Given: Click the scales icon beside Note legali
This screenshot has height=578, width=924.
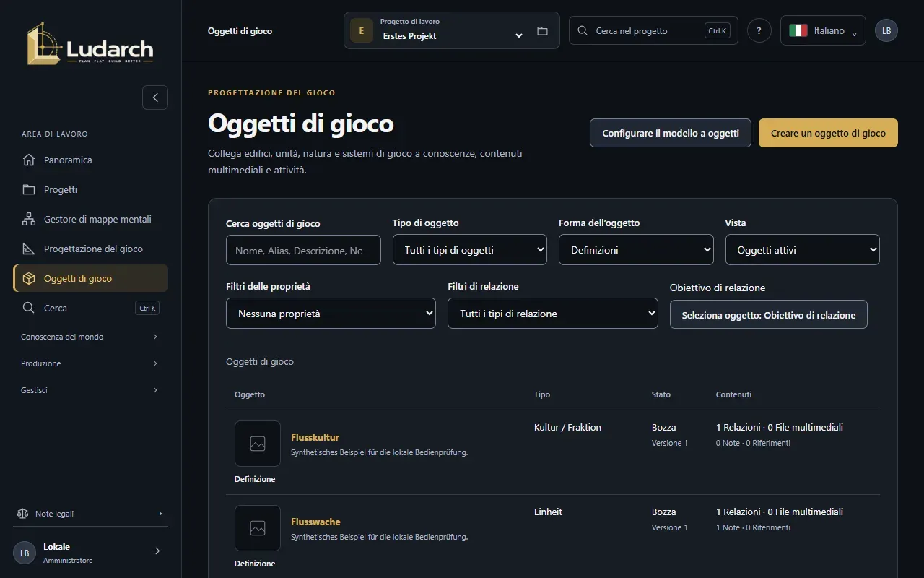Looking at the screenshot, I should [22, 514].
